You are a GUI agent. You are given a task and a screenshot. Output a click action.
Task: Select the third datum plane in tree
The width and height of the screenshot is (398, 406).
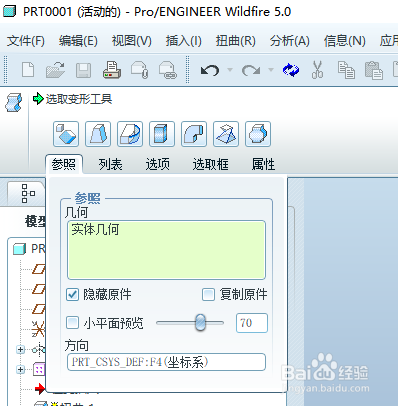39,309
